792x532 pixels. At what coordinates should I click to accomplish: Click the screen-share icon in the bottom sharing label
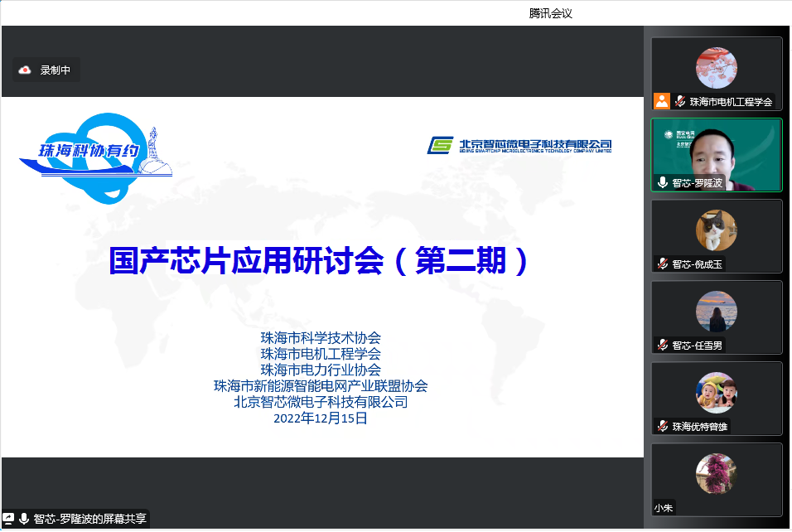[x=8, y=519]
